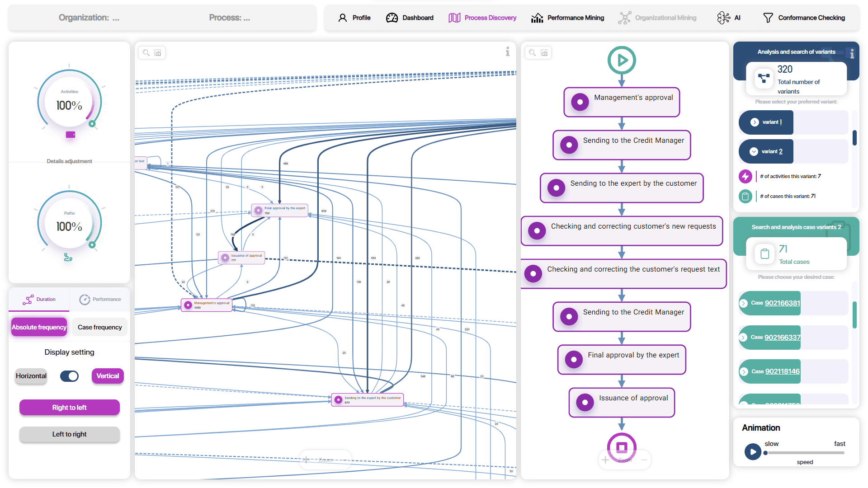Switch to the Performance tab
The image size is (868, 488).
[100, 299]
